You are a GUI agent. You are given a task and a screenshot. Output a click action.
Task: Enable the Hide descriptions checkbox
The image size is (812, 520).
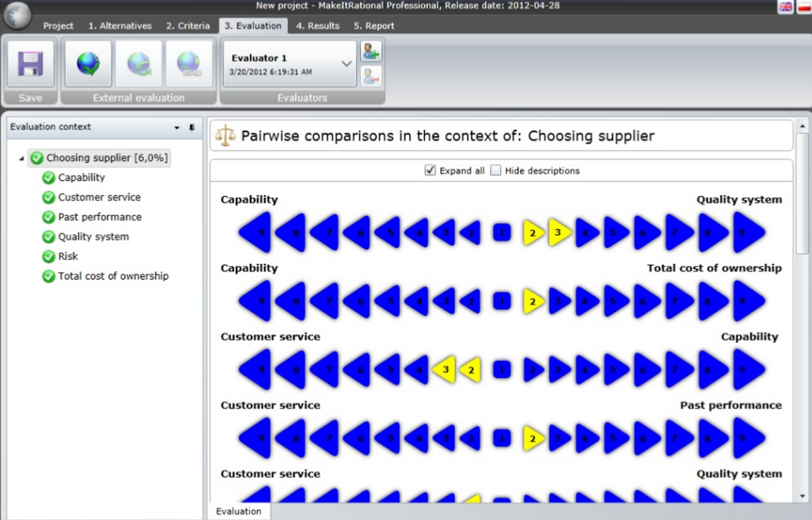pos(495,170)
